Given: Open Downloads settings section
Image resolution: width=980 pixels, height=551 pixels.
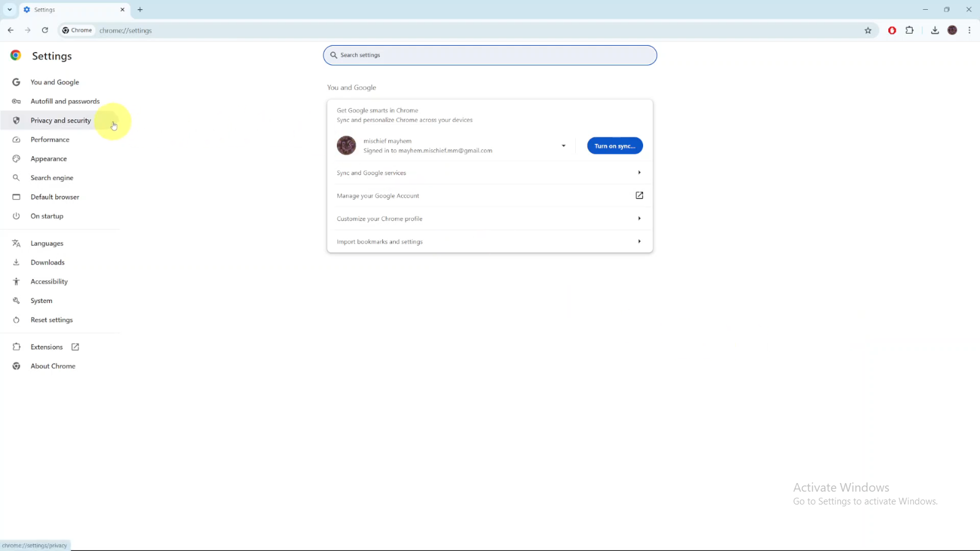Looking at the screenshot, I should point(61,262).
